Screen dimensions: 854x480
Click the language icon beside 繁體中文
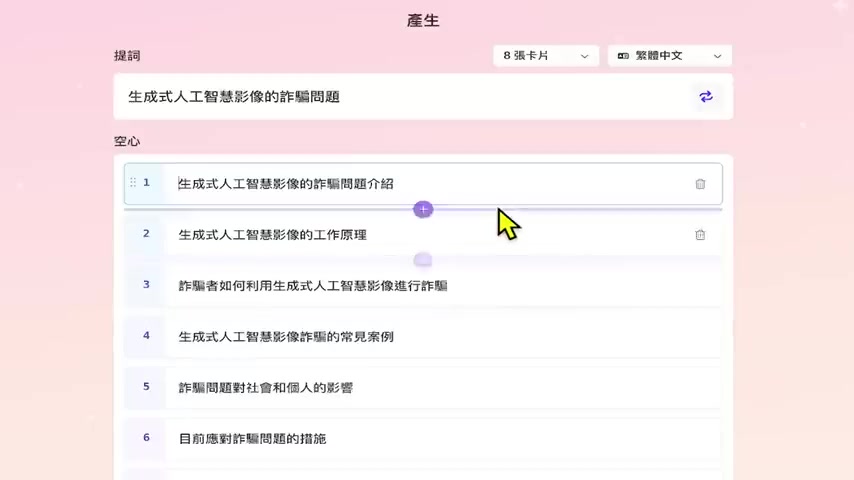(623, 56)
